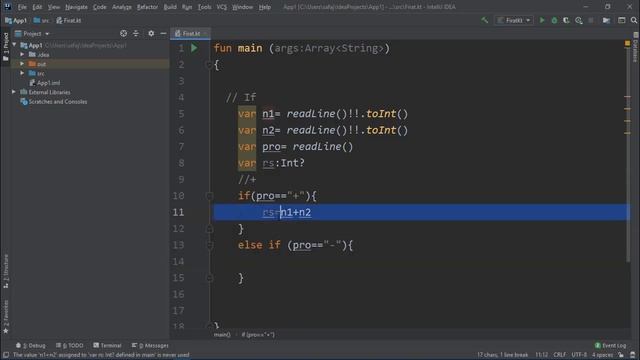
Task: Expand the .idea folder
Action: tap(22, 54)
